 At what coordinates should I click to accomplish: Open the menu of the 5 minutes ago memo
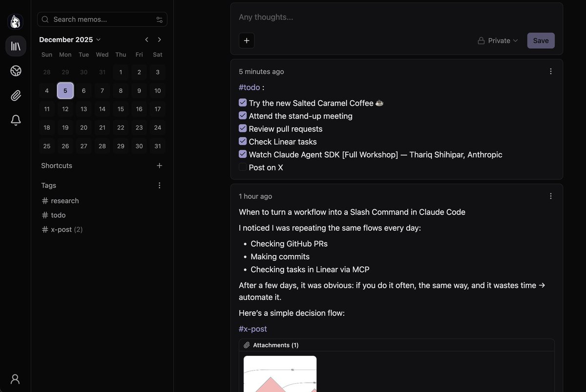550,71
